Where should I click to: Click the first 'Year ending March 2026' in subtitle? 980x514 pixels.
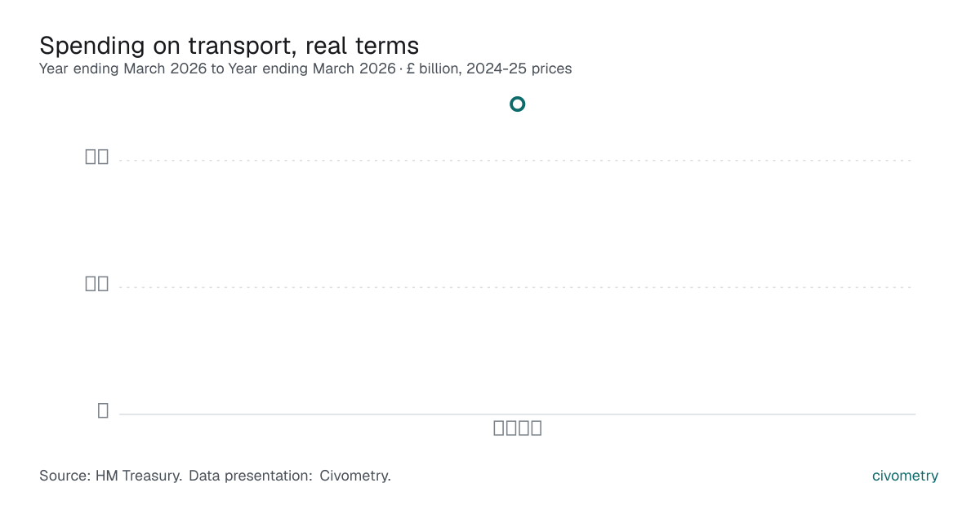coord(123,69)
